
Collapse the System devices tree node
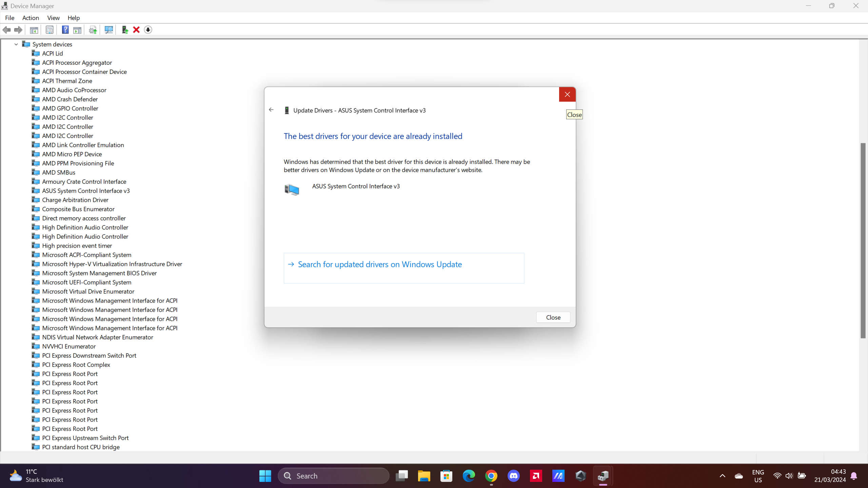pyautogui.click(x=16, y=44)
